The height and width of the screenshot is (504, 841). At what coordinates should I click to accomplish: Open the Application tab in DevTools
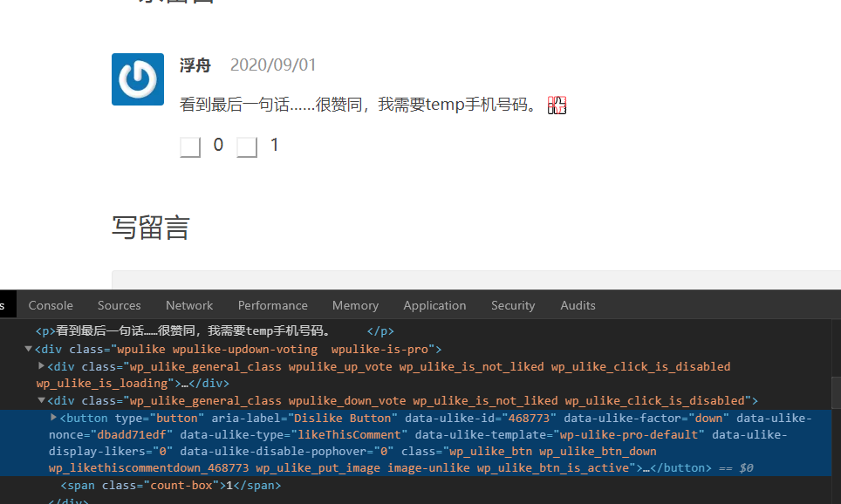coord(434,305)
